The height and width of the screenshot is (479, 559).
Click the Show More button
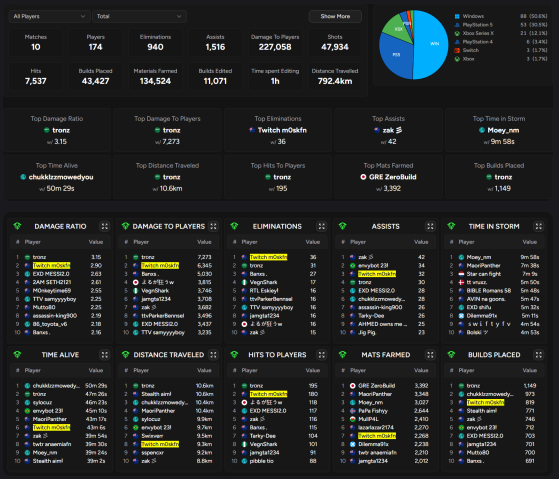[x=335, y=16]
